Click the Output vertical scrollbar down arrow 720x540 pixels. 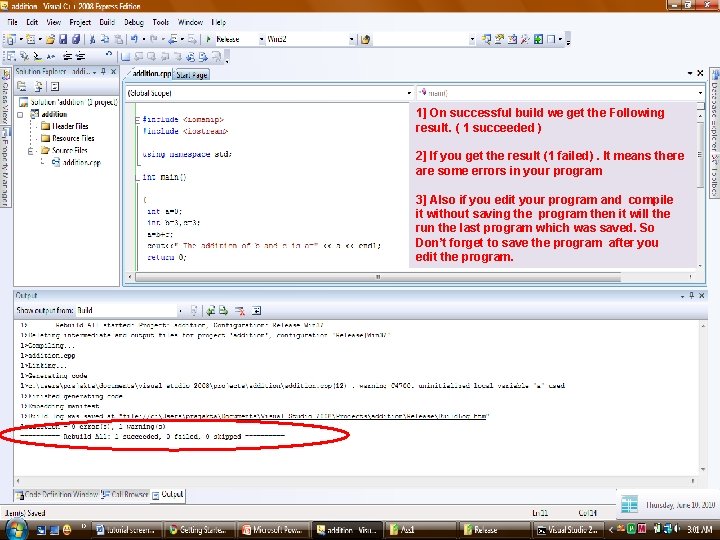coord(703,469)
